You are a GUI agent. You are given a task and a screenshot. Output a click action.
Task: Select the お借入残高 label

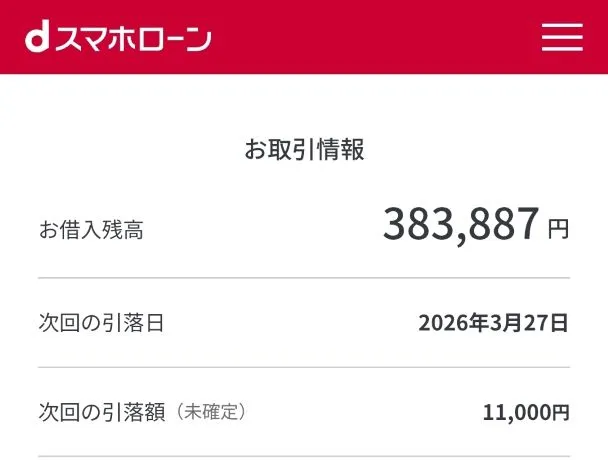click(91, 231)
